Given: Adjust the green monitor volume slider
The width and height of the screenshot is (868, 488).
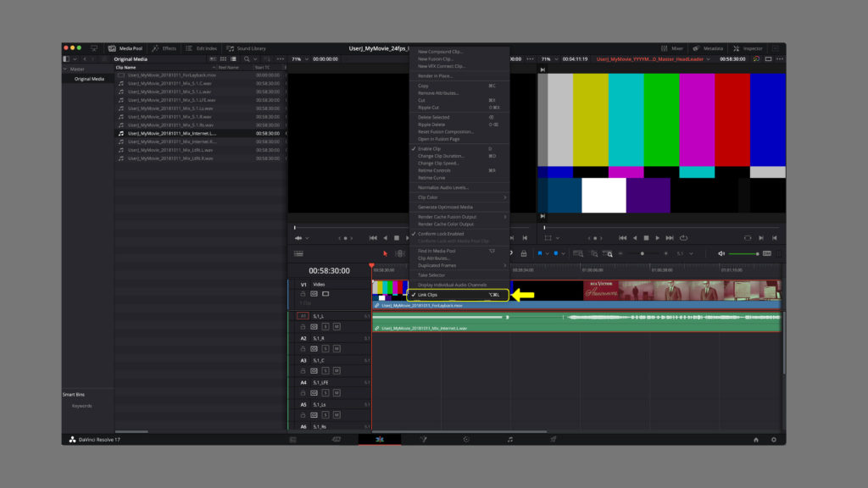Looking at the screenshot, I should click(744, 253).
